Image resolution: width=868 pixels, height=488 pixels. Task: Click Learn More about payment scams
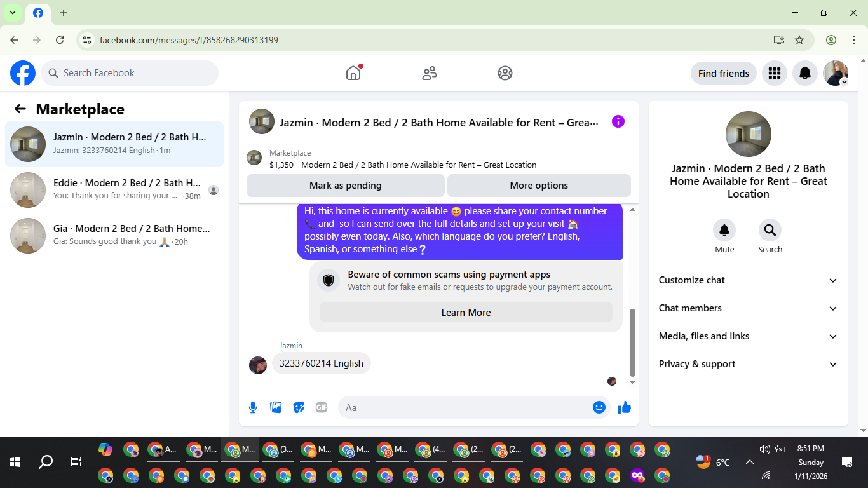tap(466, 313)
